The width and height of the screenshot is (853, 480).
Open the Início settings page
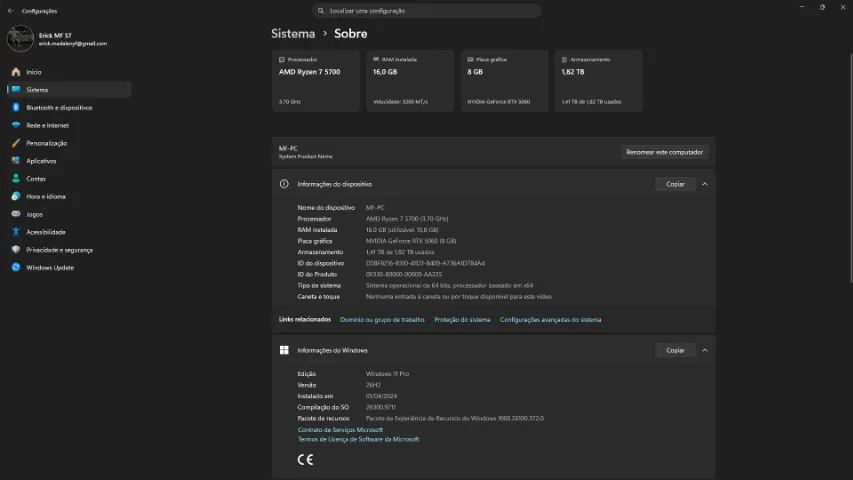[69, 72]
